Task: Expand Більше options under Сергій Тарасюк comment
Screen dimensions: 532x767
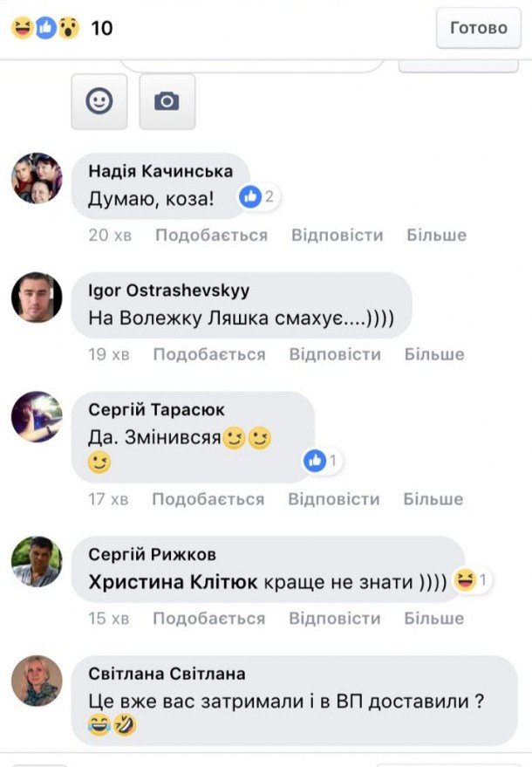Action: pos(433,499)
